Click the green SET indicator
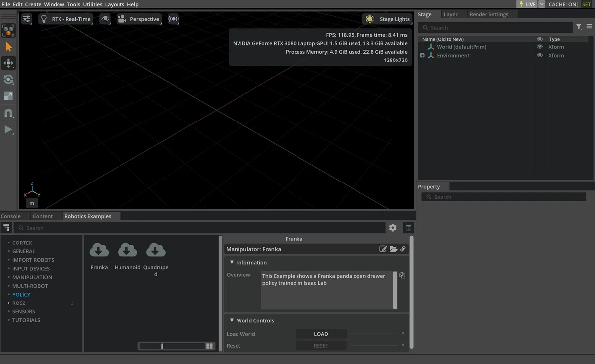 point(587,4)
